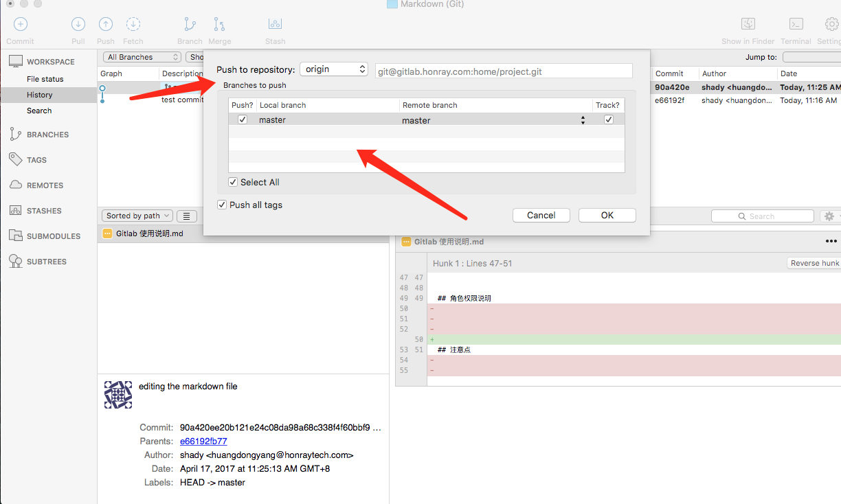Toggle the Track checkbox for master
The height and width of the screenshot is (504, 841).
pos(608,119)
